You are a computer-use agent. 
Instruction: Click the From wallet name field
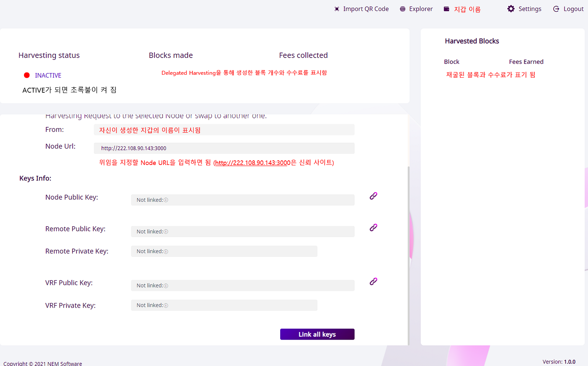click(x=224, y=130)
